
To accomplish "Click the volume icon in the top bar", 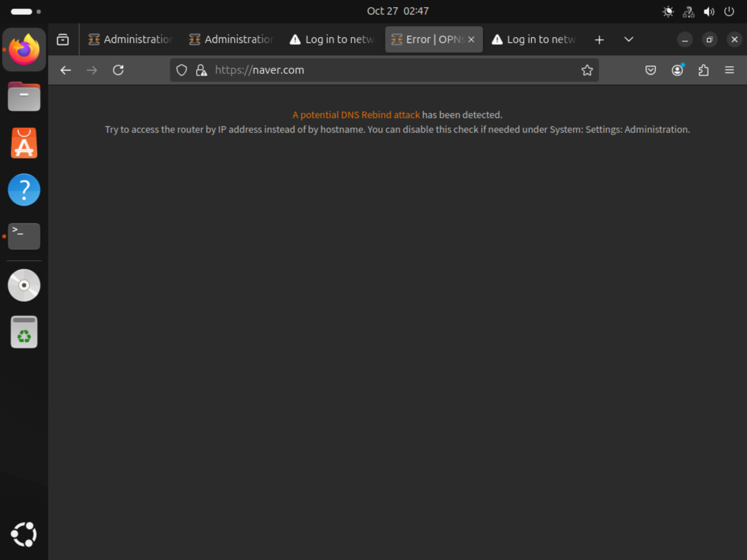I will (x=709, y=12).
